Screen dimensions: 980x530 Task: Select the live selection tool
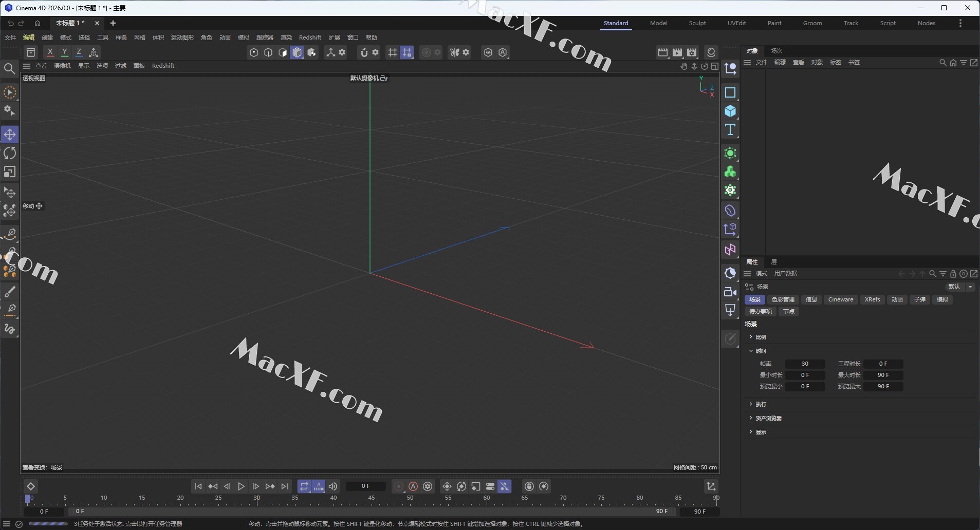click(x=10, y=92)
